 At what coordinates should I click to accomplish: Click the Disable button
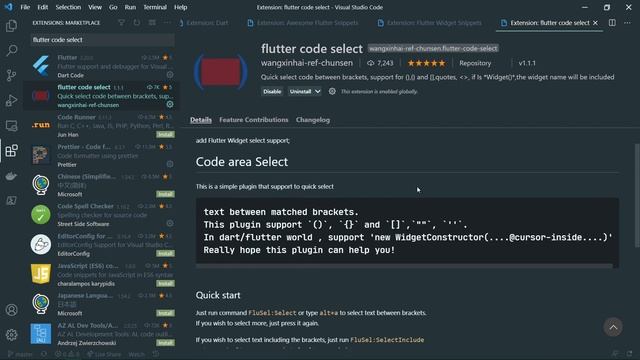tap(272, 91)
